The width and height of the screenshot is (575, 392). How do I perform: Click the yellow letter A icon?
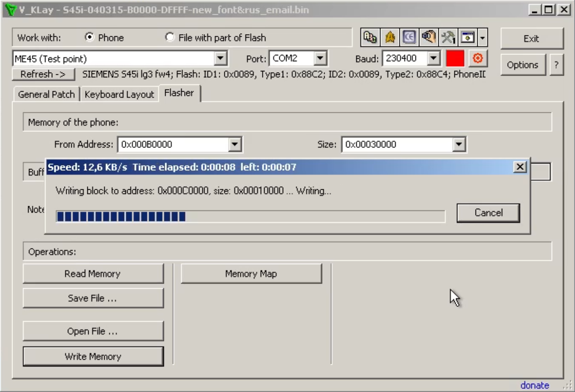point(390,38)
